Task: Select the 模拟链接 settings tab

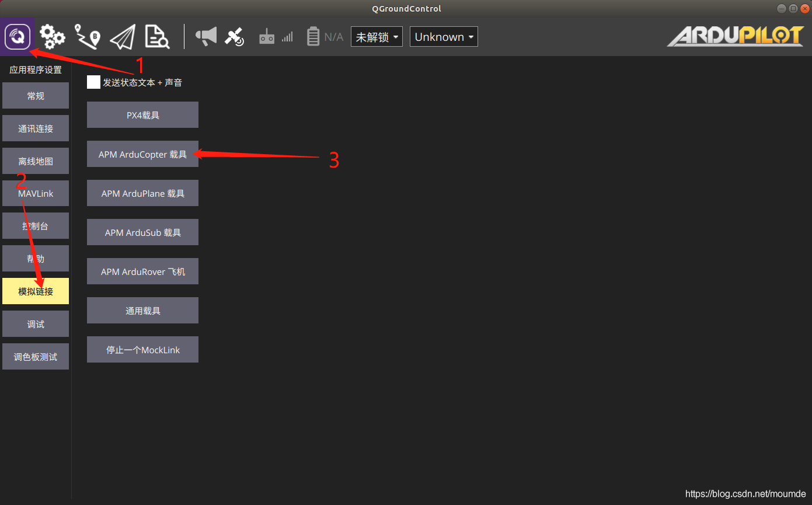Action: (36, 291)
